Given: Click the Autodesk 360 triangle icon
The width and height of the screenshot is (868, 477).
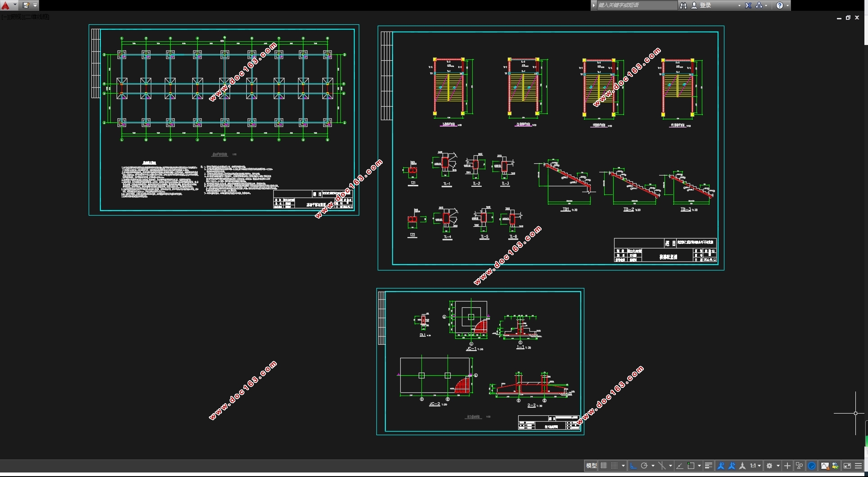Looking at the screenshot, I should (x=759, y=5).
